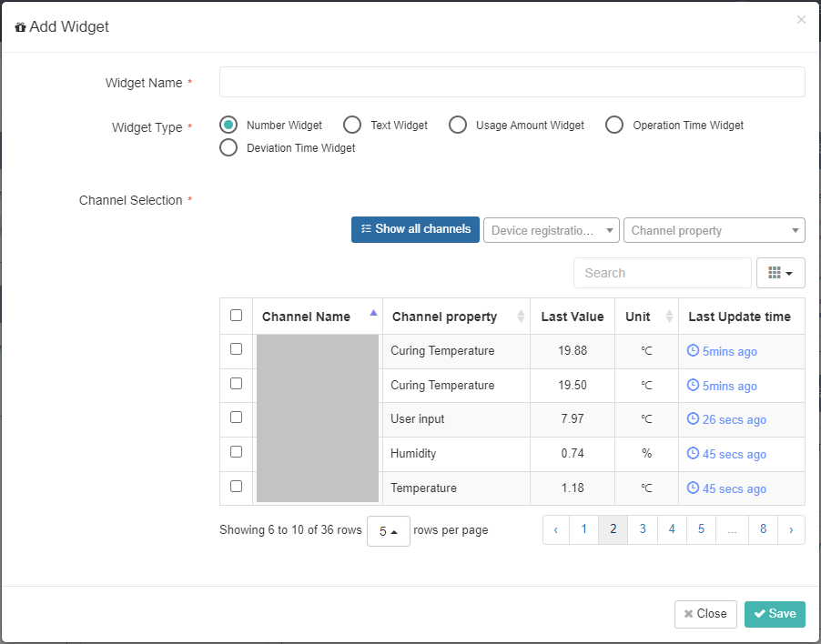Click 45 secs ago in Humidity row
The height and width of the screenshot is (644, 821).
[x=735, y=454]
